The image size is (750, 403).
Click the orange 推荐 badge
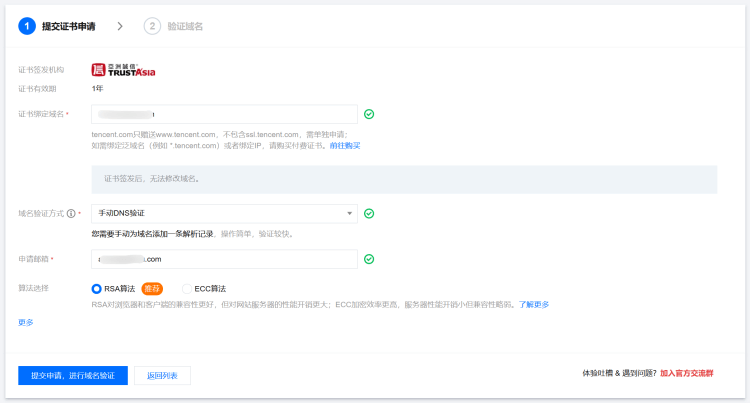pyautogui.click(x=152, y=289)
